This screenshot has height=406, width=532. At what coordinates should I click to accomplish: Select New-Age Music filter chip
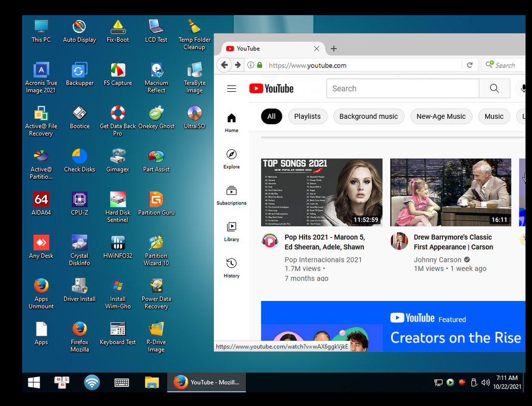pyautogui.click(x=441, y=116)
